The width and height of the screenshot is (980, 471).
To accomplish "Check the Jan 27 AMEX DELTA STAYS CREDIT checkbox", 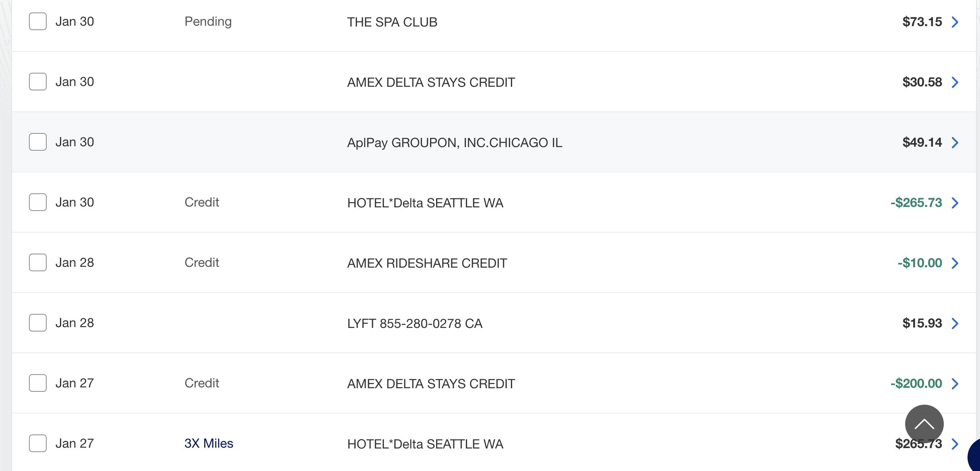I will click(38, 383).
